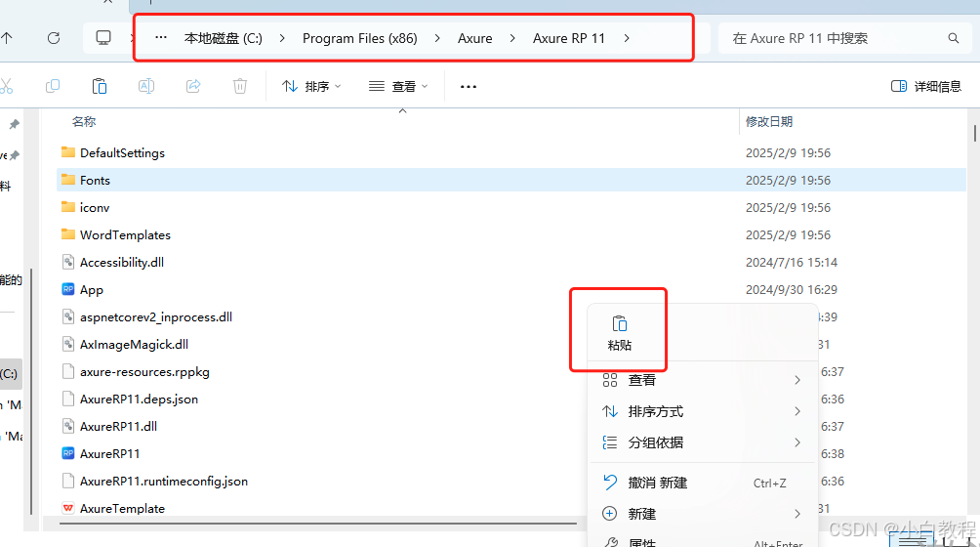Click the horizontal scrollbar under file list
This screenshot has width=980, height=547.
point(318,524)
